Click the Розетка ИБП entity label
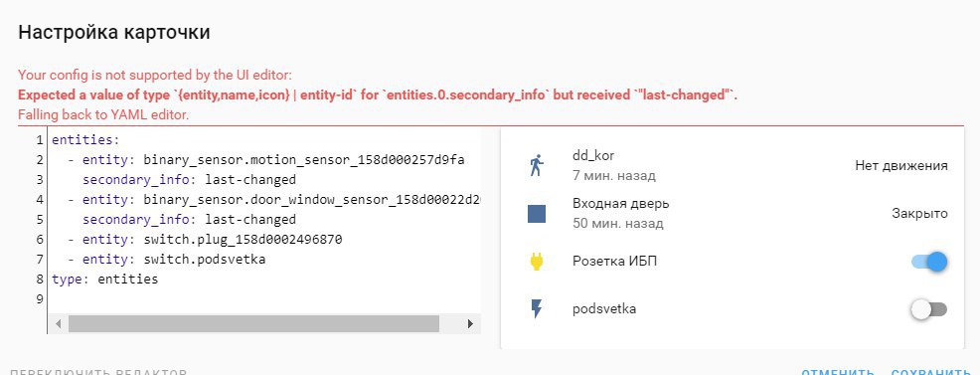The width and height of the screenshot is (980, 375). coord(614,262)
